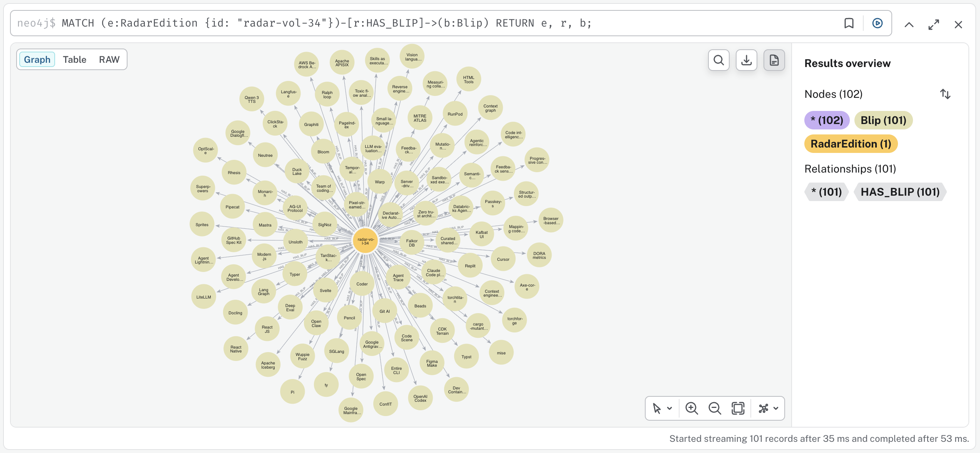Viewport: 980px width, 453px height.
Task: Click the RunPod node
Action: (x=455, y=114)
